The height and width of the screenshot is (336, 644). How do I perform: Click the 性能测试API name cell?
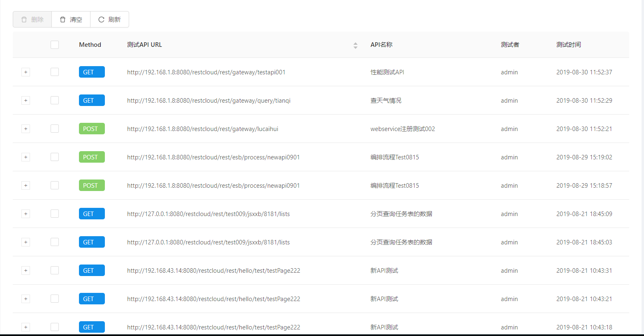(387, 72)
